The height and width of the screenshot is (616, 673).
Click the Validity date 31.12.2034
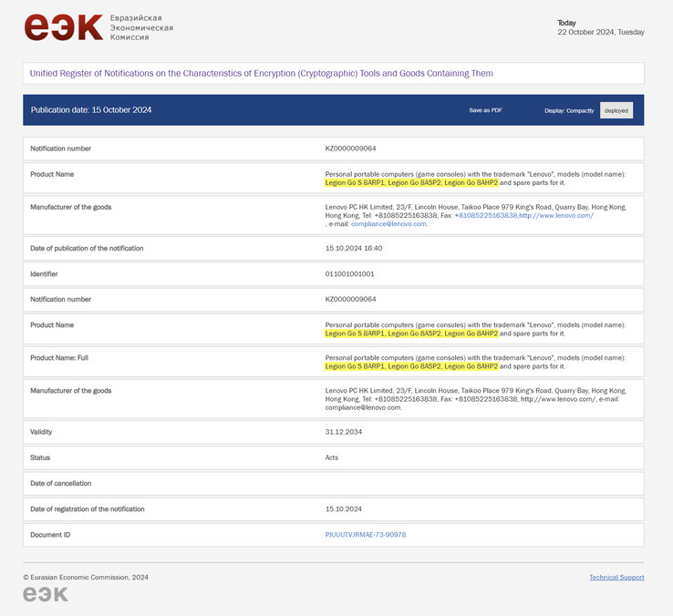[343, 432]
